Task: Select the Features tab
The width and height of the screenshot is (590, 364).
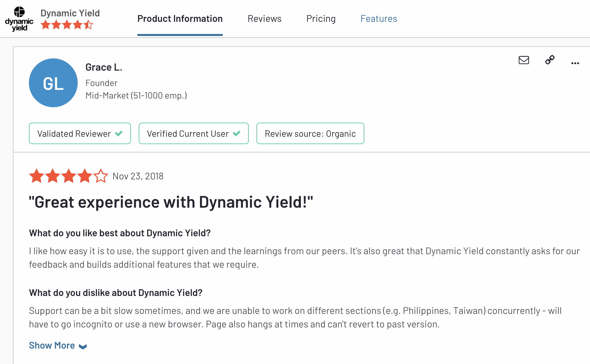Action: [x=379, y=19]
